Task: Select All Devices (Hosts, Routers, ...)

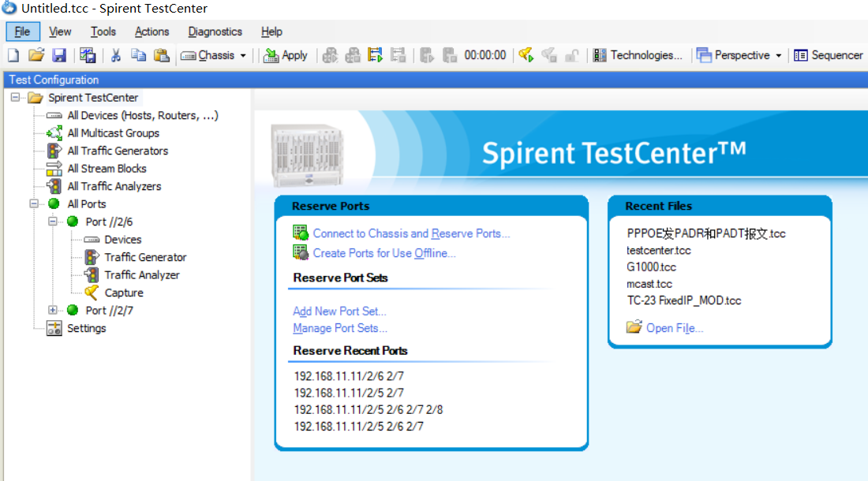Action: tap(143, 115)
